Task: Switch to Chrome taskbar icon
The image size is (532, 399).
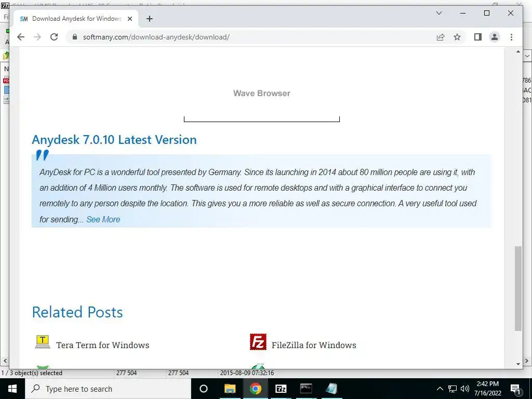Action: point(256,389)
